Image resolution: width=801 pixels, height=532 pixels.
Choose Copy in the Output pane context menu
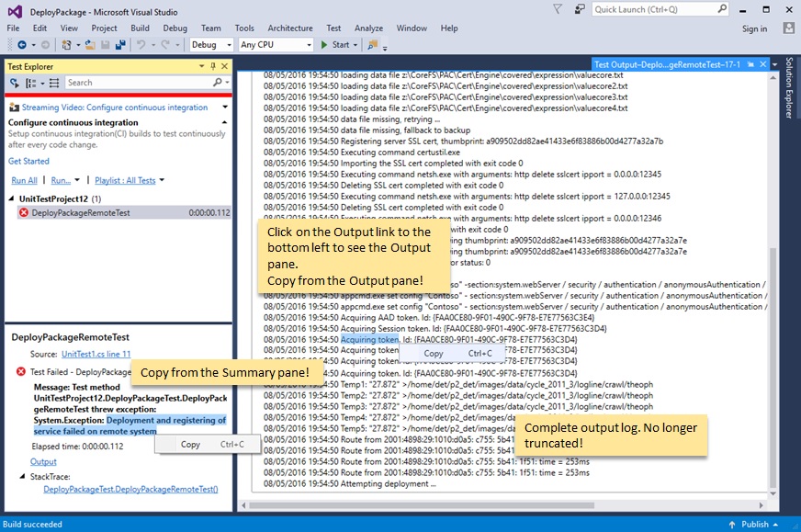click(x=453, y=353)
